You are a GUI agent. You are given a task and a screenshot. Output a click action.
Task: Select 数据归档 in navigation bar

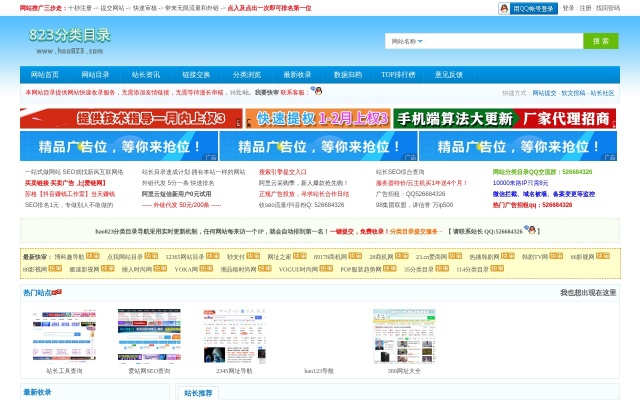point(348,74)
